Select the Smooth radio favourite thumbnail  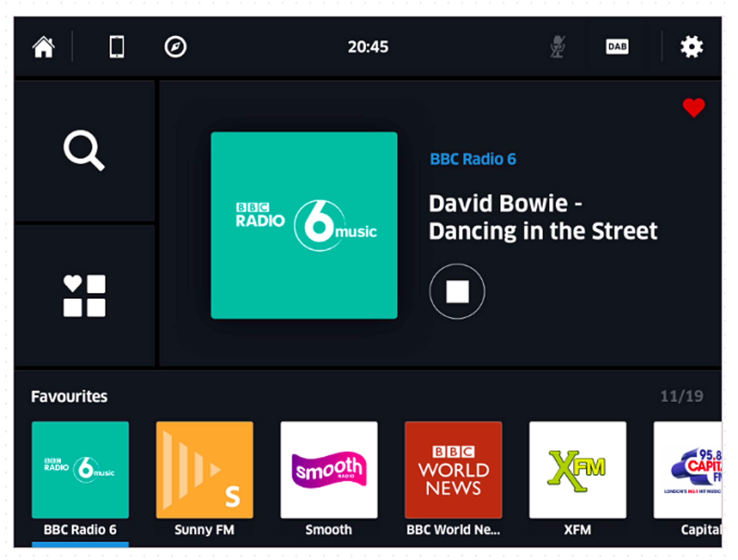(329, 470)
